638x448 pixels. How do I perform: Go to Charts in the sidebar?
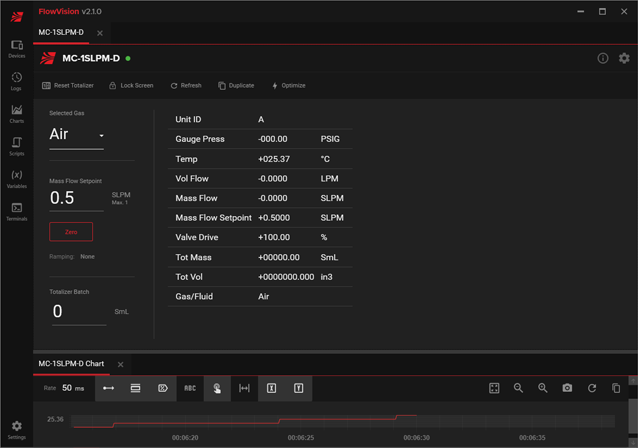17,113
